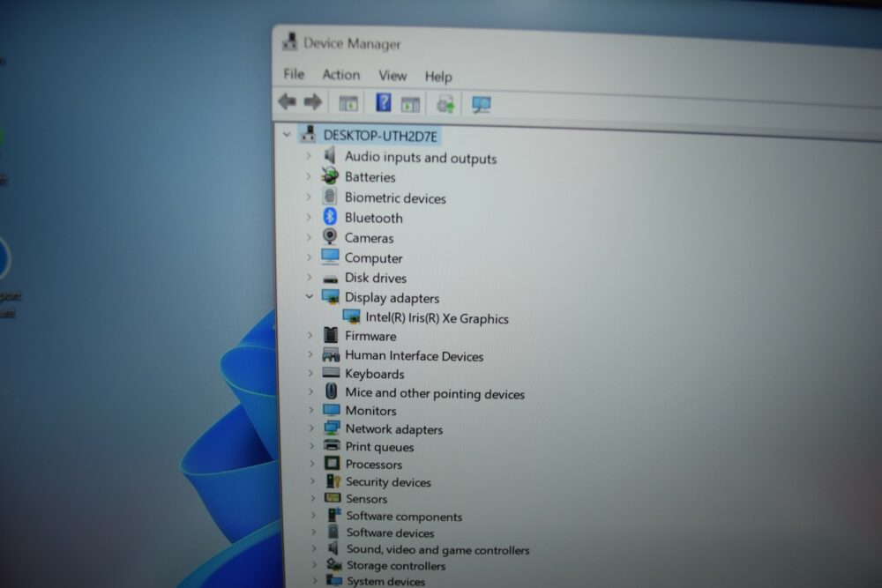This screenshot has width=882, height=588.
Task: Click the Forward arrow toolbar icon
Action: [313, 101]
